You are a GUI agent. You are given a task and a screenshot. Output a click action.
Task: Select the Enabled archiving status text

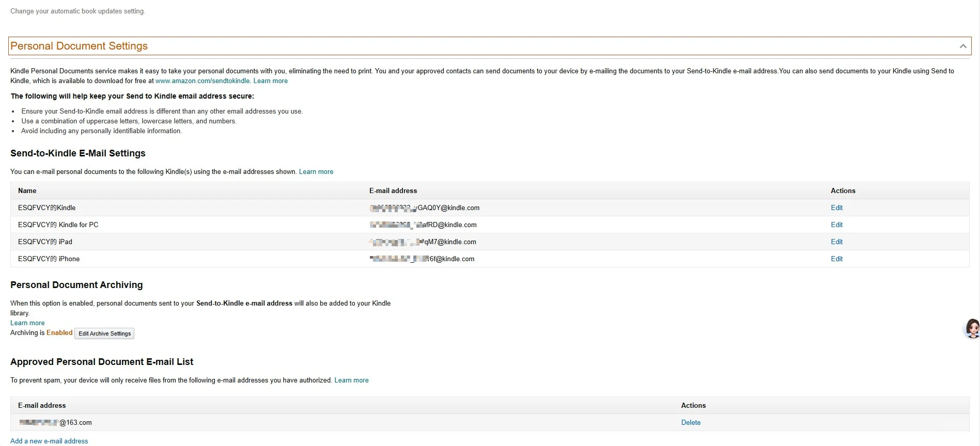coord(59,332)
